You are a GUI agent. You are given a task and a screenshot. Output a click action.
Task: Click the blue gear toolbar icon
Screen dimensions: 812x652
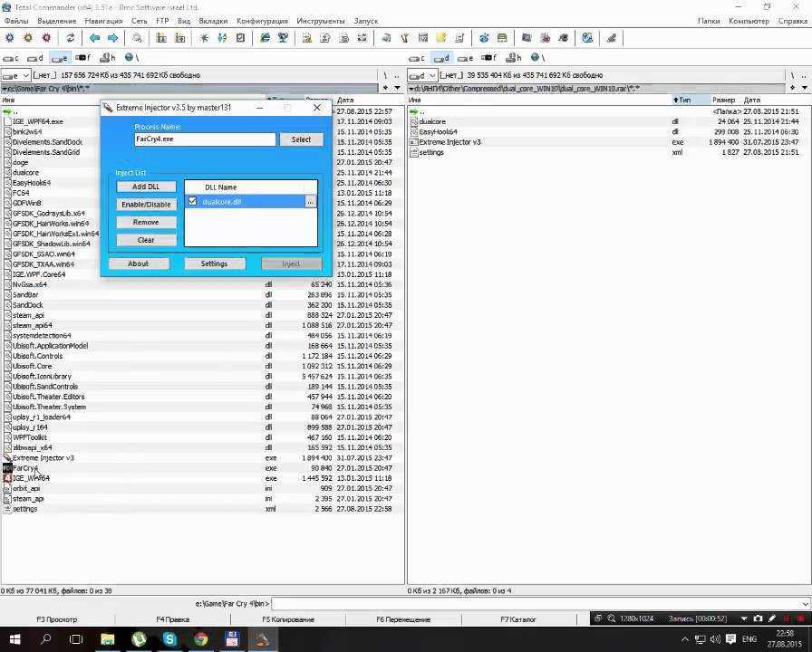coord(10,38)
